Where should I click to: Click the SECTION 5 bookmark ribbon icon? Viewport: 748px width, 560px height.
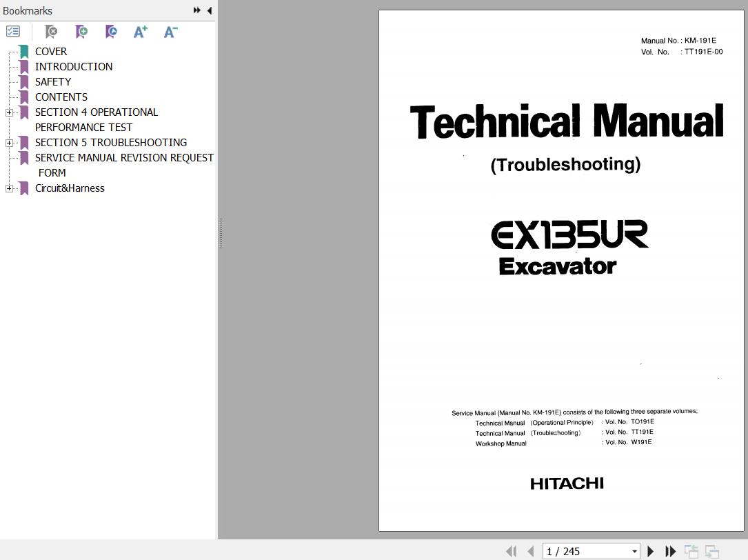coord(24,143)
